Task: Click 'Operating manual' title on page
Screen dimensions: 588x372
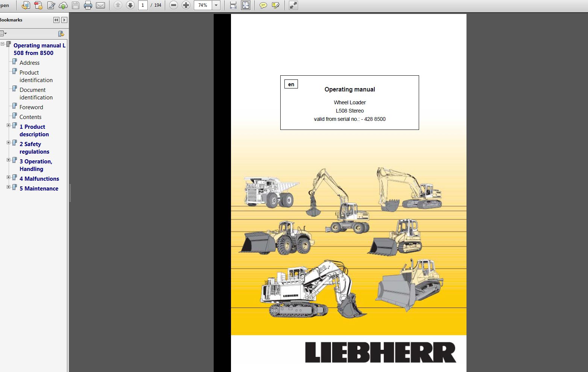Action: point(350,90)
